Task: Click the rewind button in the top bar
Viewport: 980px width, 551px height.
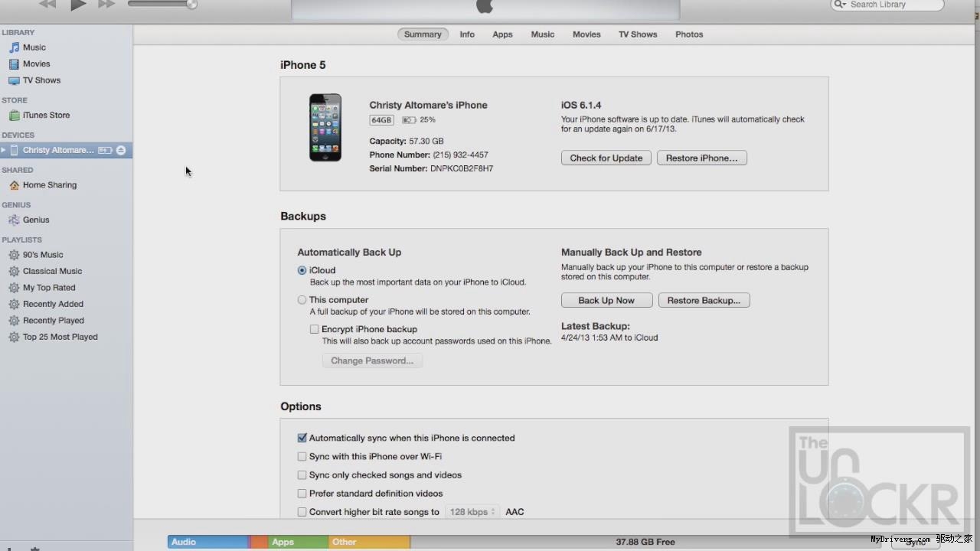Action: (x=47, y=4)
